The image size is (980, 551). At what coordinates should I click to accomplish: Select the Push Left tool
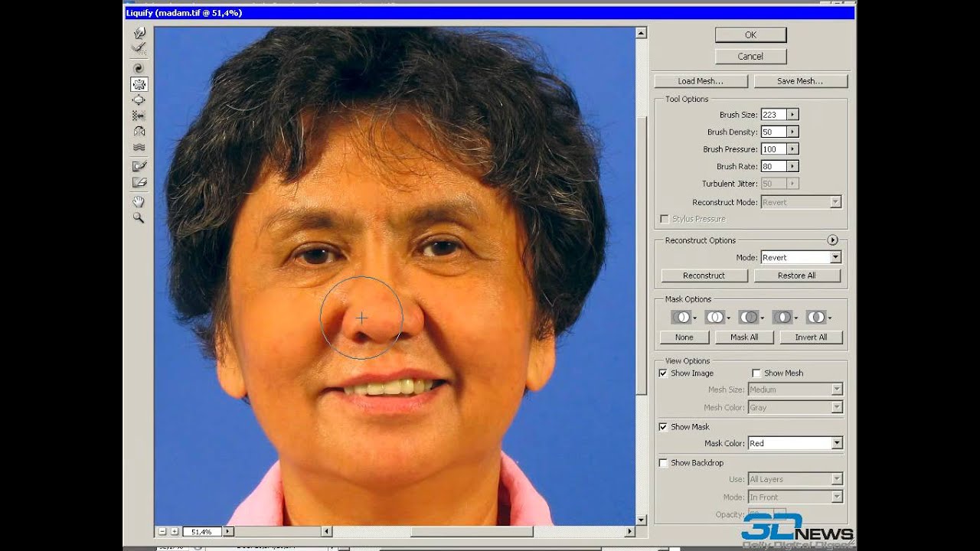(139, 116)
